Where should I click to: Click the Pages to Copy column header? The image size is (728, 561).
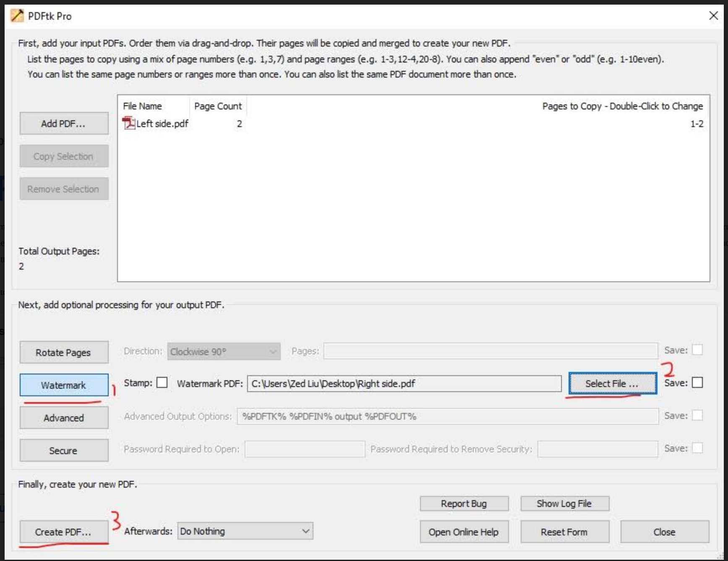(x=622, y=106)
